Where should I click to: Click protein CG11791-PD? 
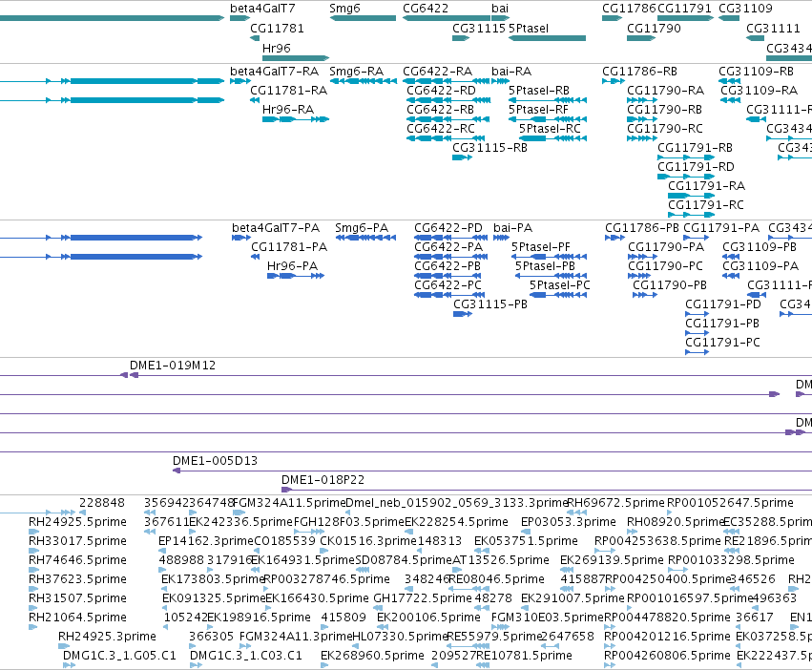click(x=723, y=304)
